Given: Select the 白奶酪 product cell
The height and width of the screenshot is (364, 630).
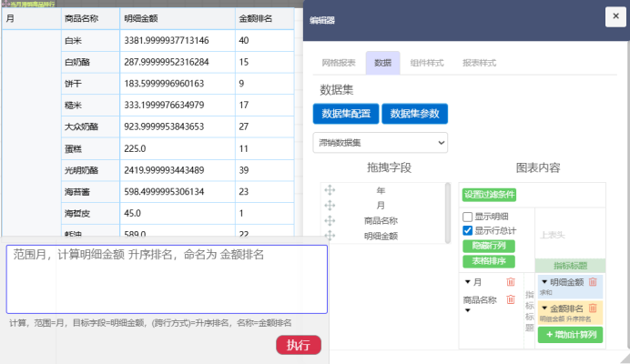Looking at the screenshot, I should click(90, 62).
